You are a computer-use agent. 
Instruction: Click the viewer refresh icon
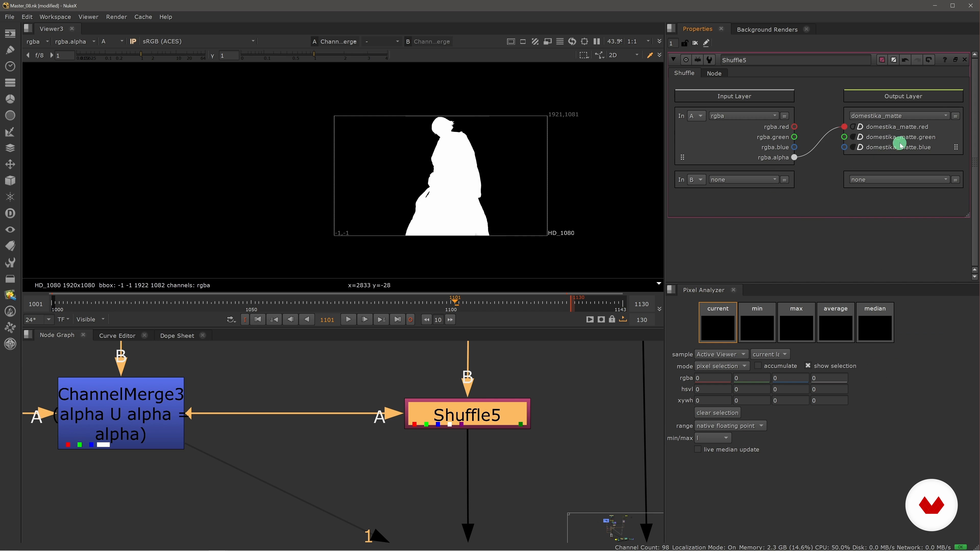pyautogui.click(x=572, y=41)
